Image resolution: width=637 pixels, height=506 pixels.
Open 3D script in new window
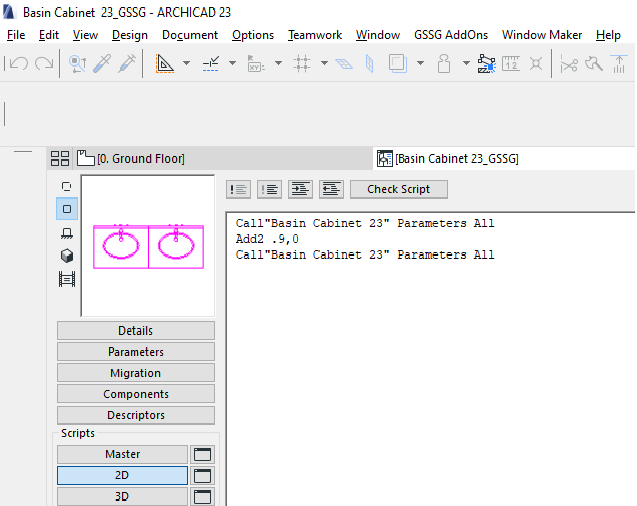(x=202, y=496)
